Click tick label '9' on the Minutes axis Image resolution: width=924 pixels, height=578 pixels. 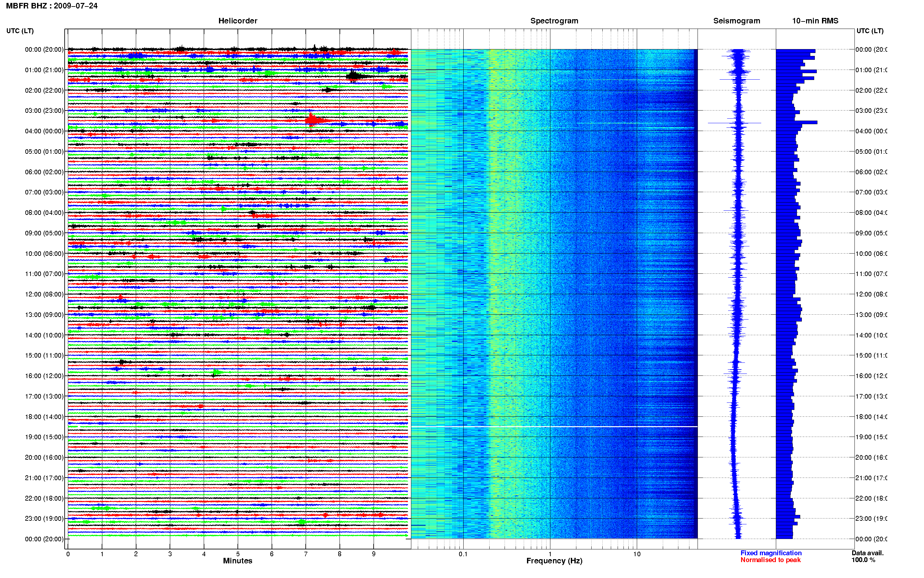[x=374, y=554]
